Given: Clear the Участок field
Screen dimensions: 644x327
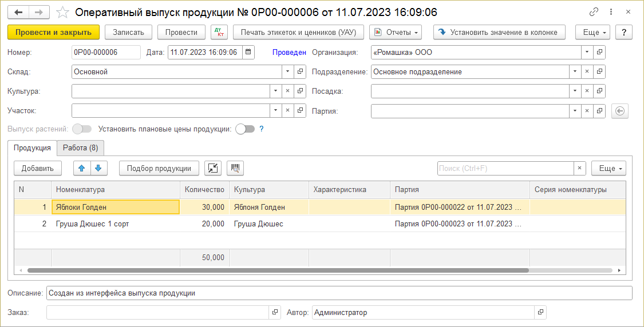Looking at the screenshot, I should [287, 110].
